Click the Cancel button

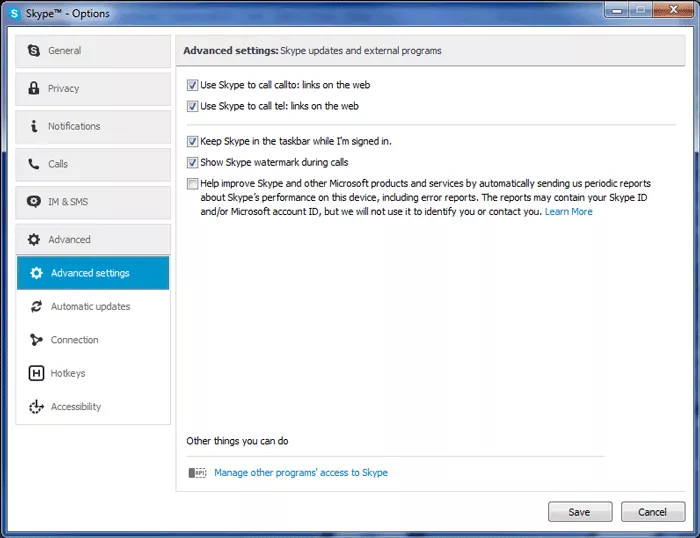[x=653, y=512]
